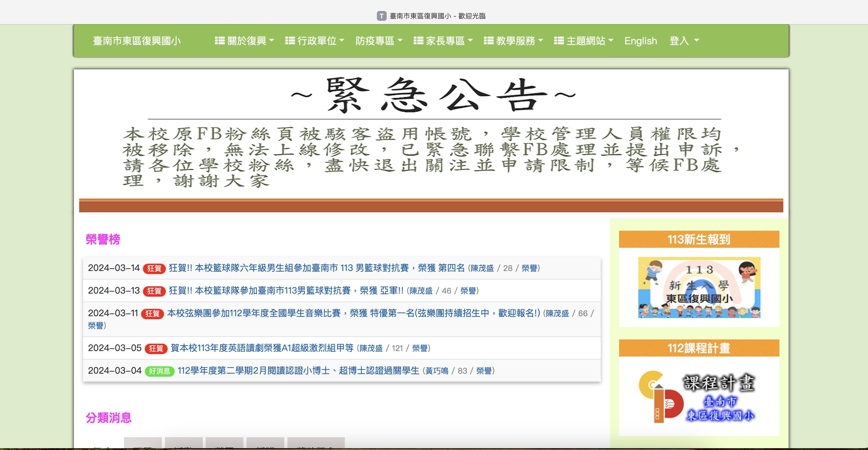868x450 pixels.
Task: Click the 榮譽榜 section heading
Action: pos(103,239)
